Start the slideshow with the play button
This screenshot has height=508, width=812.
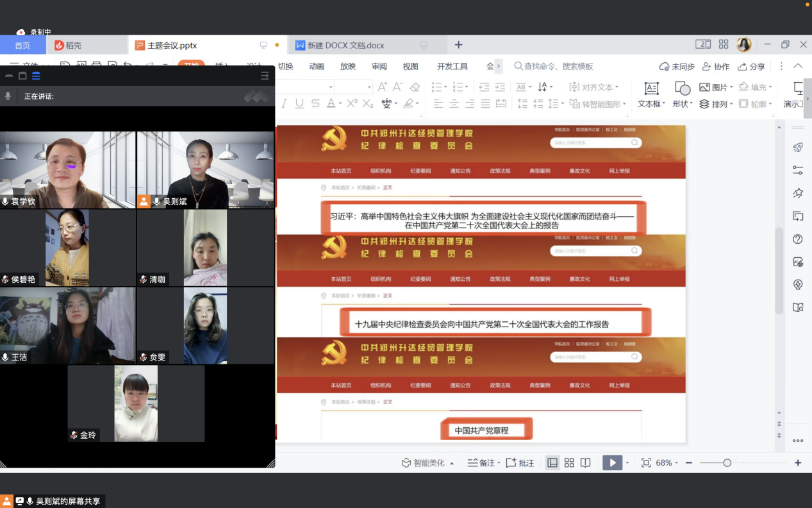613,463
